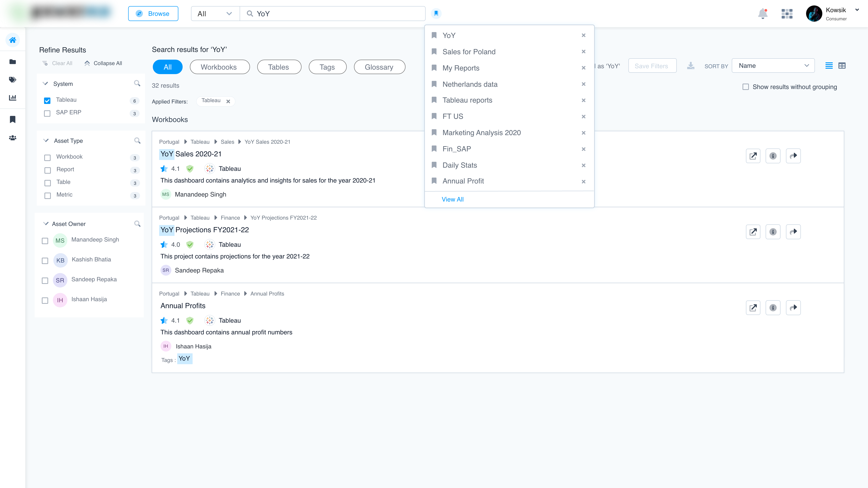
Task: Open YoY Projections FY2021-22 in new window
Action: pos(753,232)
